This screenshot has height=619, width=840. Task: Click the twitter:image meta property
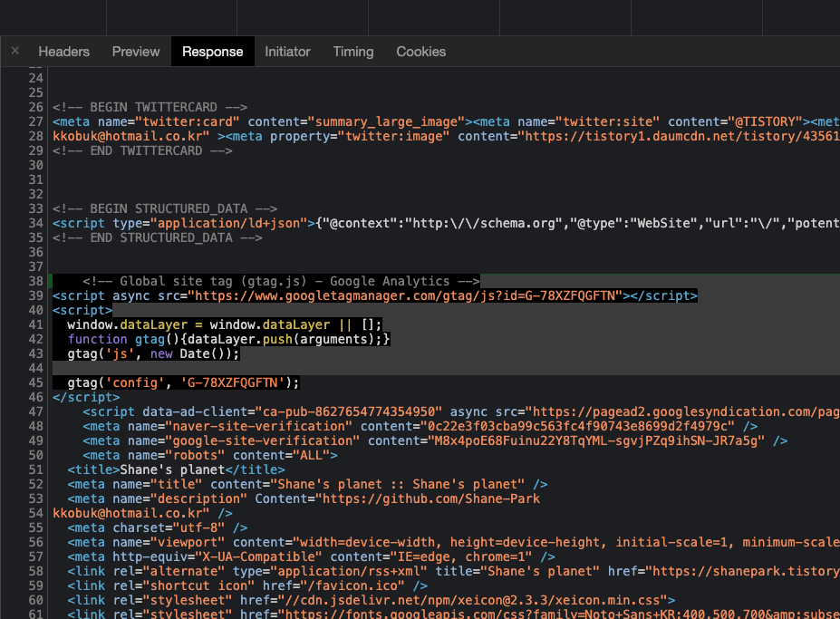(533, 136)
